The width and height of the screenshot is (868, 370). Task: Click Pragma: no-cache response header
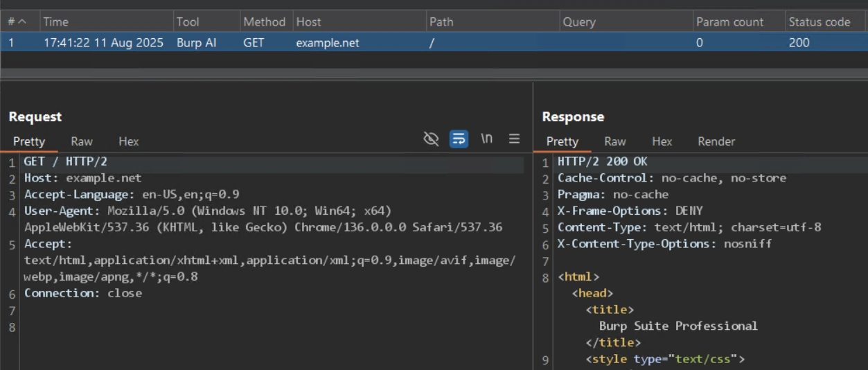click(613, 195)
